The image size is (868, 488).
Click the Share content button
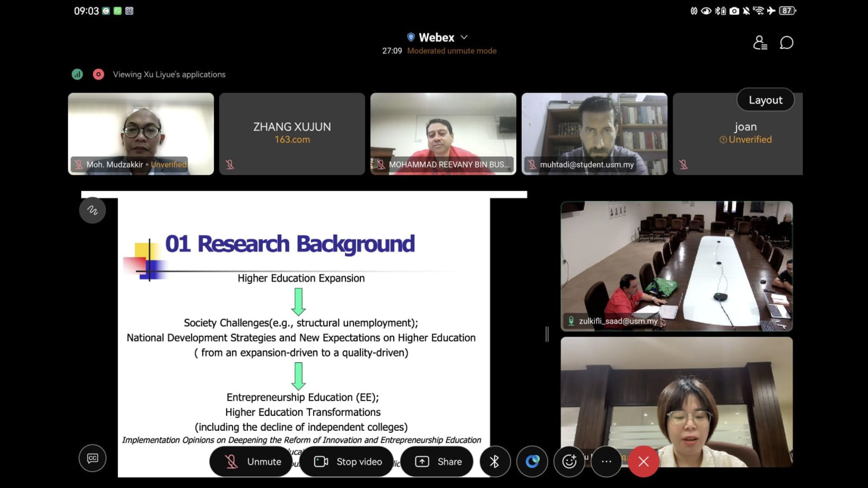pos(437,461)
